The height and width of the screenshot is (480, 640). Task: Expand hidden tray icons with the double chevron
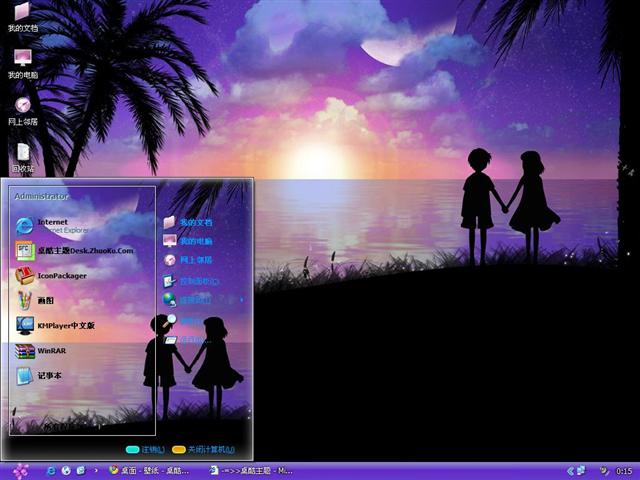point(570,471)
